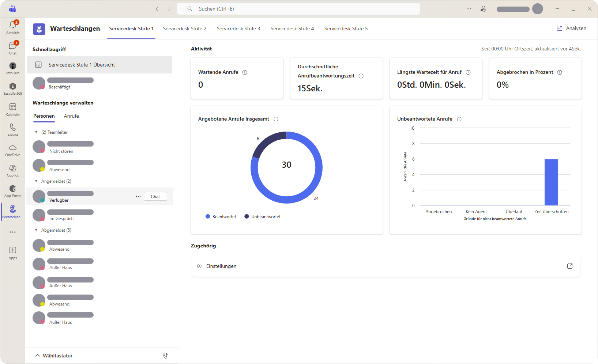Click the Suchen search field
The height and width of the screenshot is (364, 598).
point(298,9)
